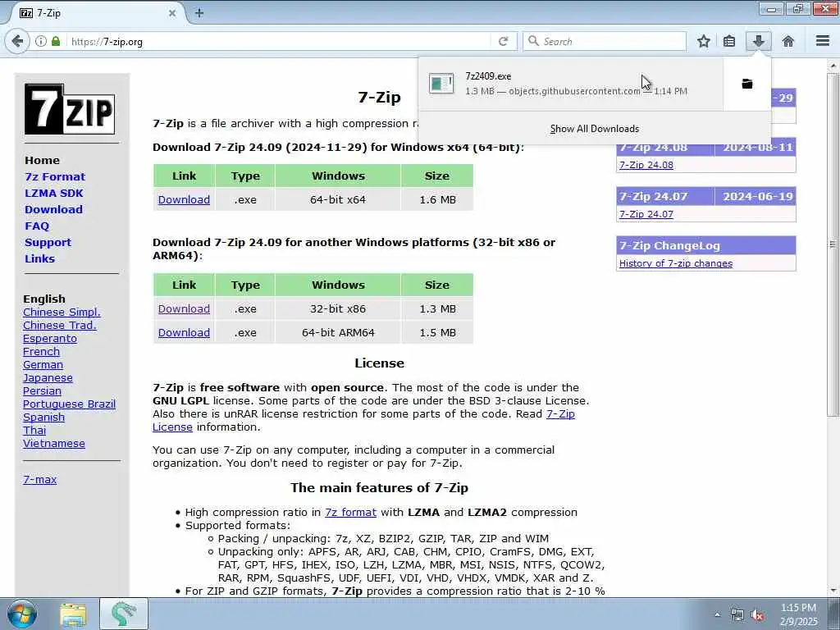Viewport: 840px width, 630px height.
Task: Switch language to Japanese
Action: [48, 377]
